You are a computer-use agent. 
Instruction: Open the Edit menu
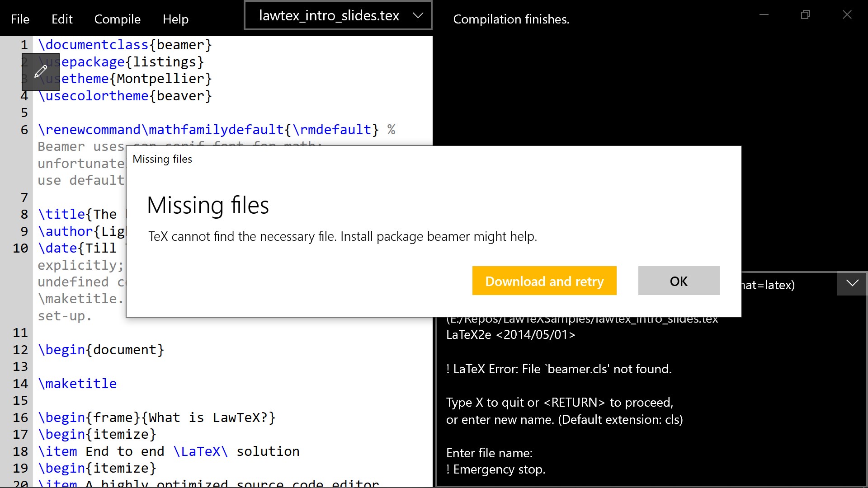pyautogui.click(x=62, y=19)
